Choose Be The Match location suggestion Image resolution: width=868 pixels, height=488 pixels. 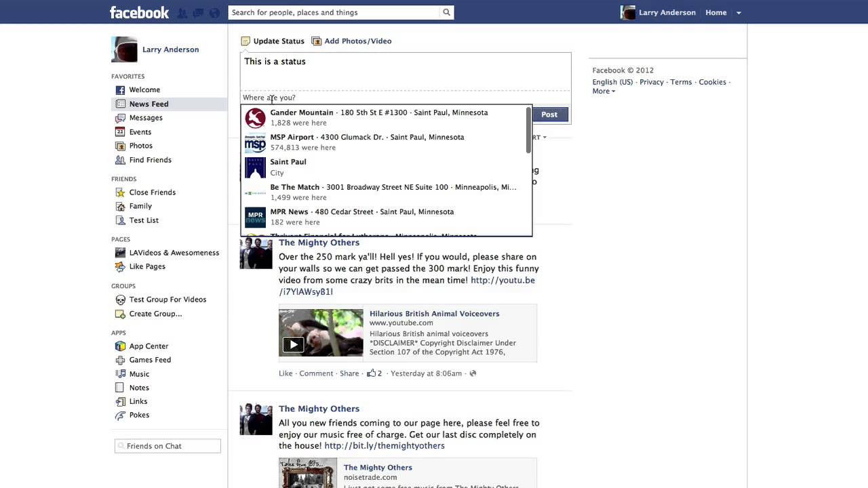384,192
